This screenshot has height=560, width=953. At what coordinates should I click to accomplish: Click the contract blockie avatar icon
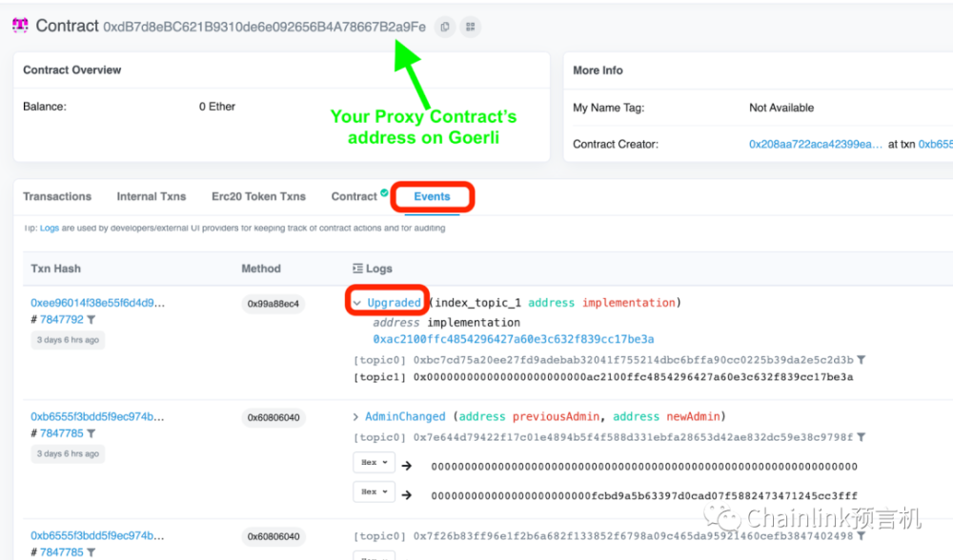20,26
